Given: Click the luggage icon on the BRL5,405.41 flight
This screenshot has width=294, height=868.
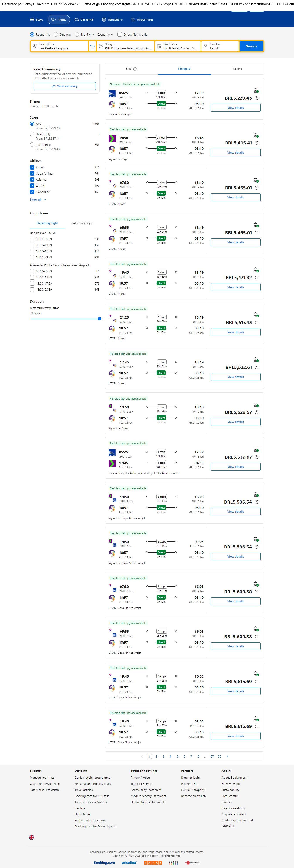Looking at the screenshot, I should point(256,136).
